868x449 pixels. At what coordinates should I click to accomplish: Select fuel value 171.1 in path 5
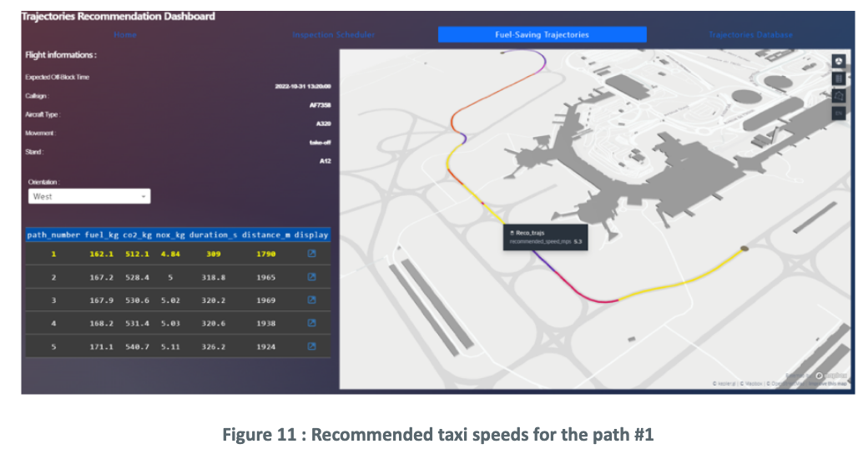pyautogui.click(x=101, y=347)
